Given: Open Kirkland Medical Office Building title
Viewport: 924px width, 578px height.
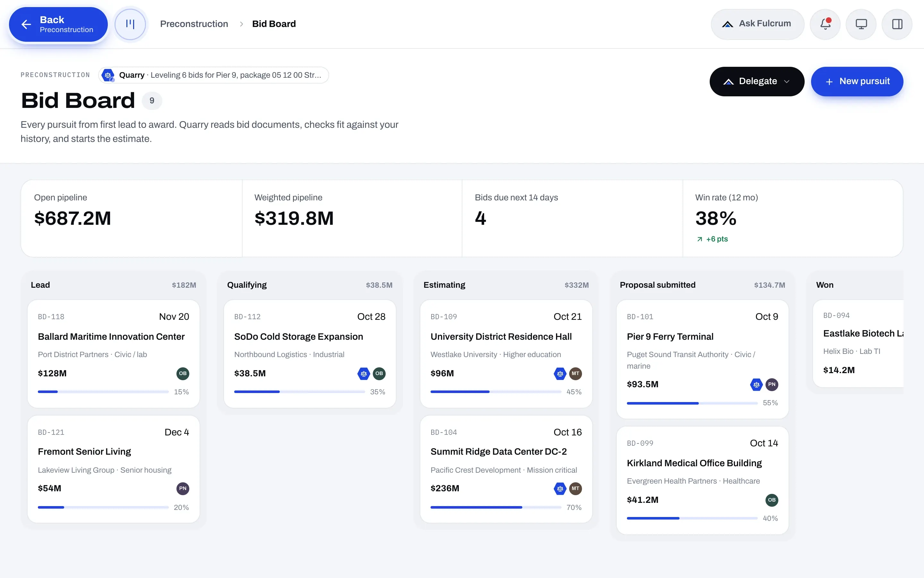Looking at the screenshot, I should click(694, 463).
